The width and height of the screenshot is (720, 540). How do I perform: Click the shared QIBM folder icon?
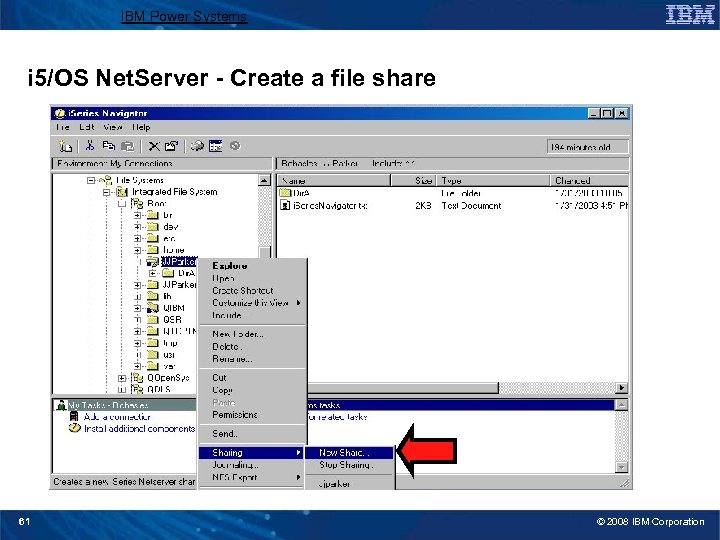point(152,308)
